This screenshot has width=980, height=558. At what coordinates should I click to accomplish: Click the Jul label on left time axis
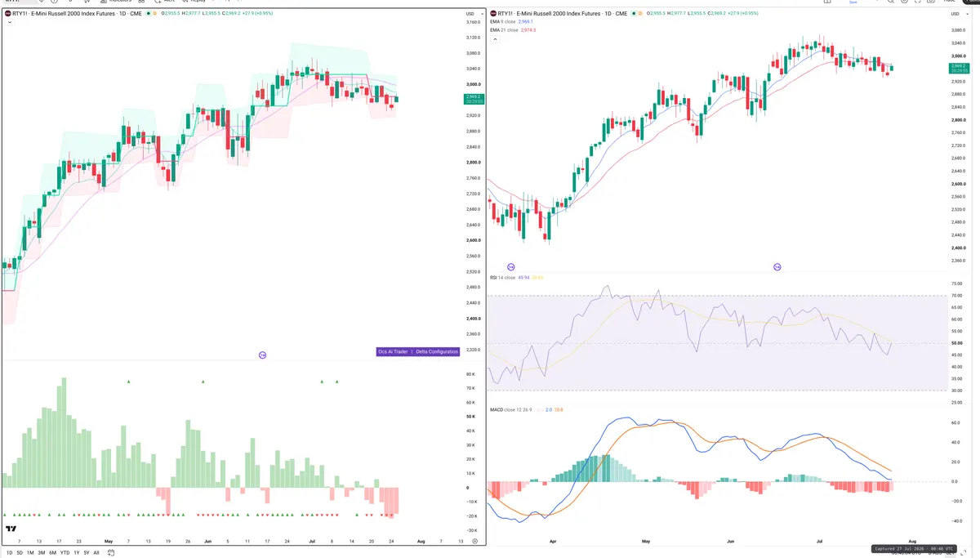point(312,541)
